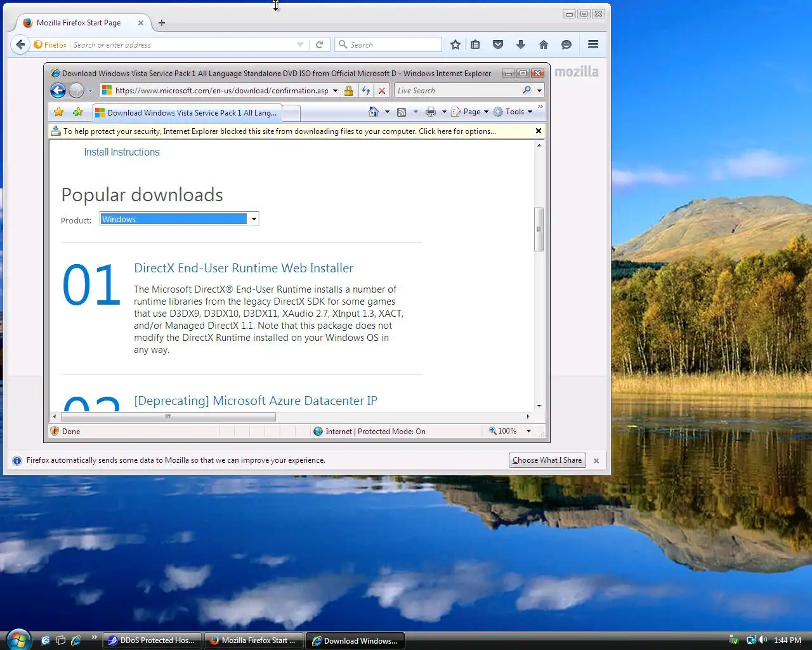This screenshot has width=812, height=650.
Task: Click the Live Search magnifier icon
Action: 527,91
